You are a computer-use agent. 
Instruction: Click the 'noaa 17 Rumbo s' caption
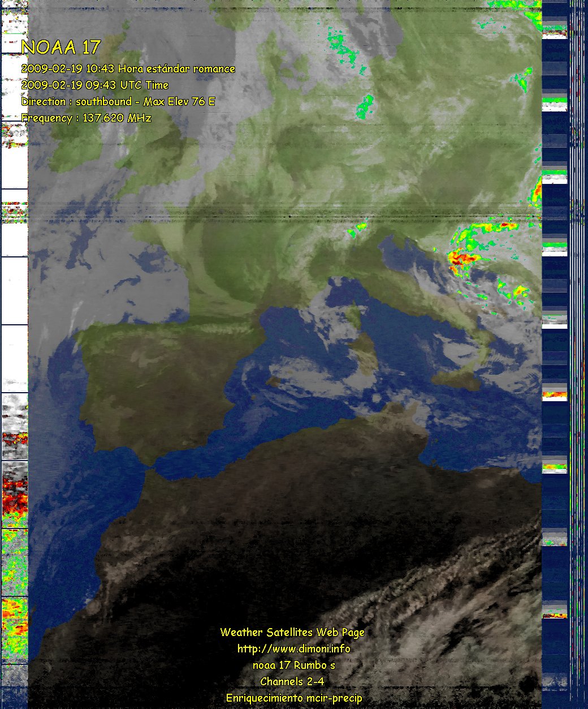click(294, 665)
